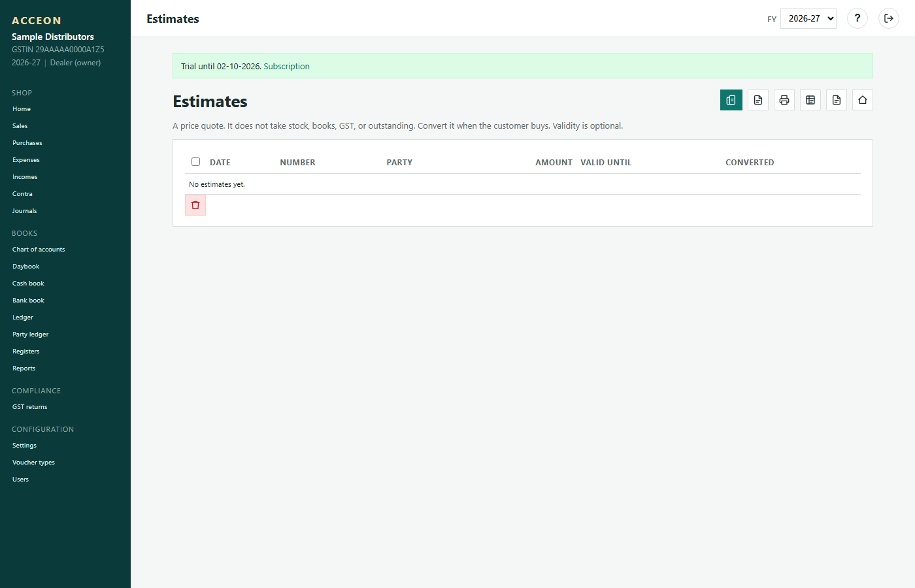Click the green new estimate icon button
The image size is (915, 588).
click(x=731, y=100)
